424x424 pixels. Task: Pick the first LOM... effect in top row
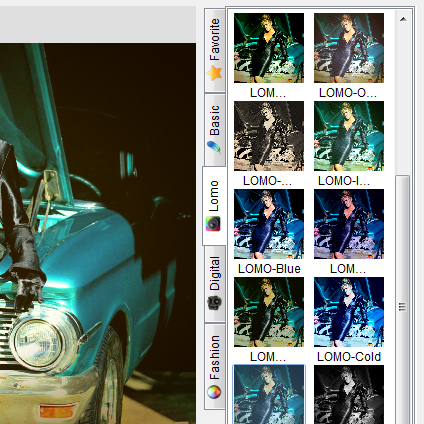pos(269,48)
